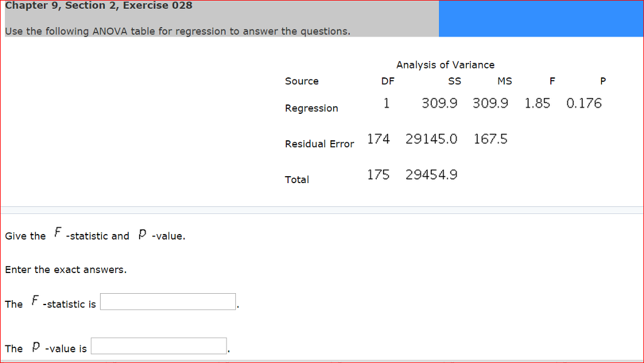Click the blue banner block at top right
The image size is (644, 363).
tap(541, 18)
